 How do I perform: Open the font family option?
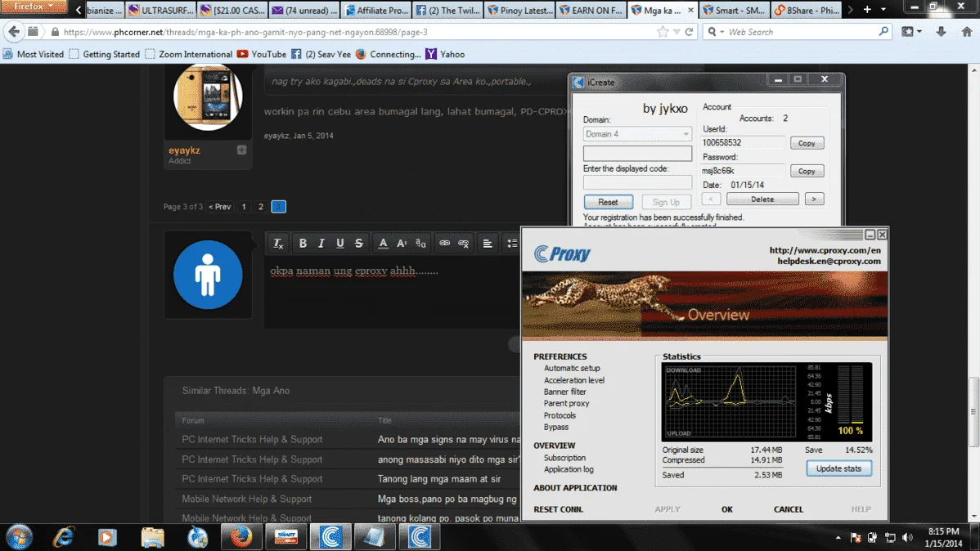[420, 244]
